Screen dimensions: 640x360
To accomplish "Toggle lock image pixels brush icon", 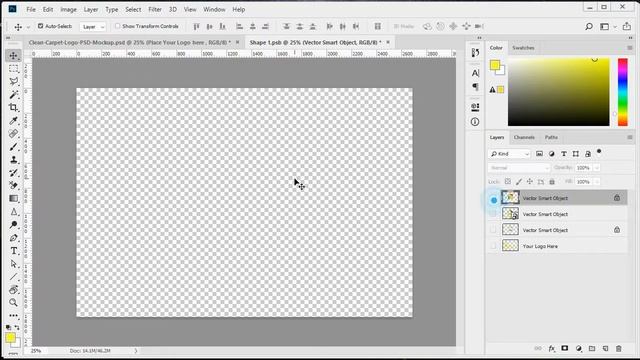I will point(519,182).
